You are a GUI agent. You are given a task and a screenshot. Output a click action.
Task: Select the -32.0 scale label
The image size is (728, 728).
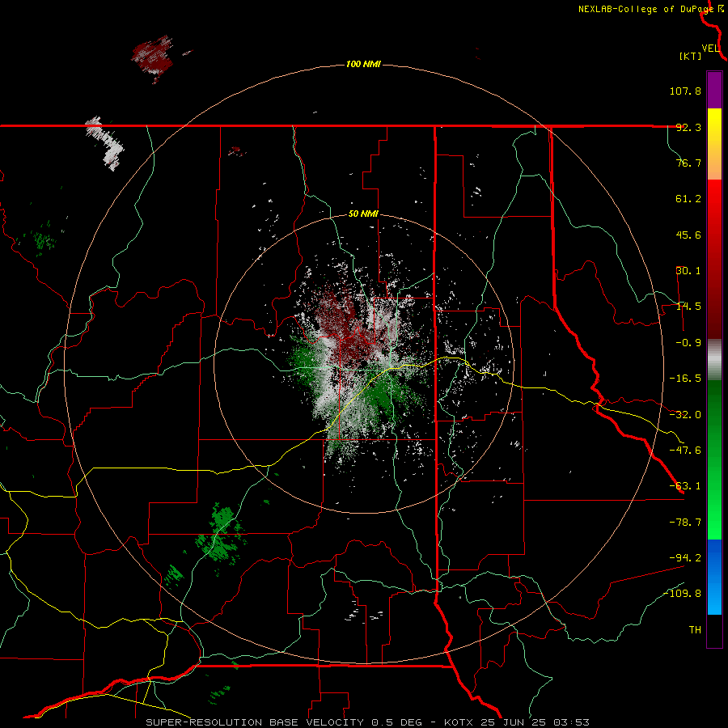click(685, 415)
